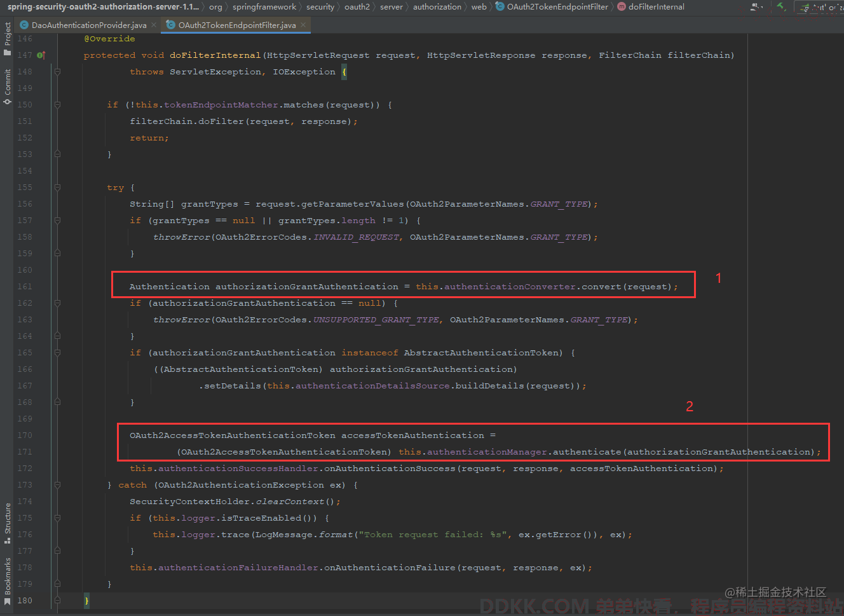Collapse the if block at line 157

57,221
